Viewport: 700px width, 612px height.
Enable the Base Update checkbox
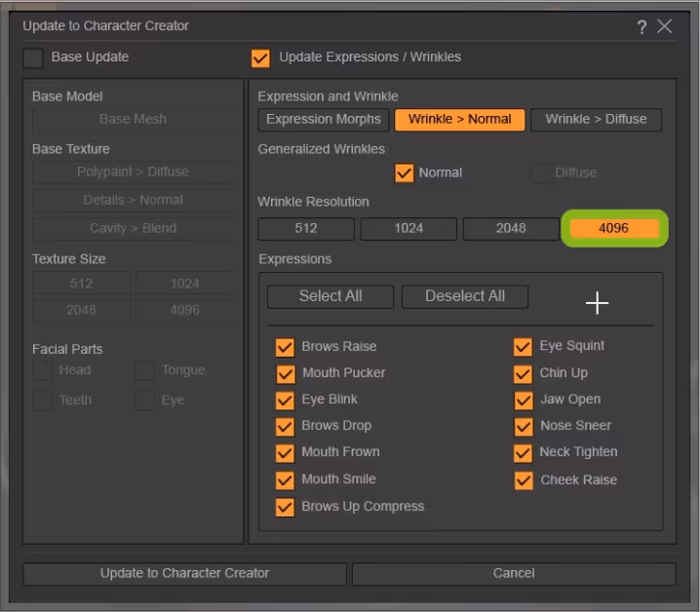[33, 58]
